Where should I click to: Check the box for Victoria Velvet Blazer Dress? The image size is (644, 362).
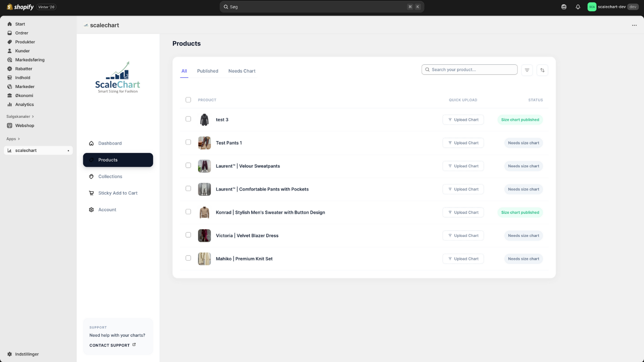tap(188, 235)
